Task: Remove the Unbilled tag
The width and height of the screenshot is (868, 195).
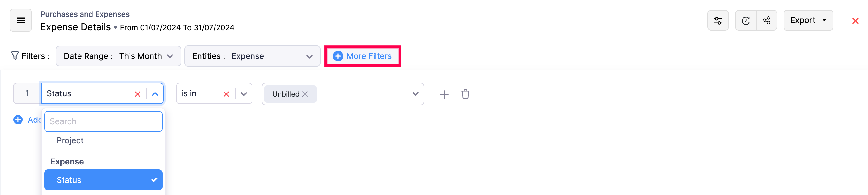Action: click(x=305, y=94)
